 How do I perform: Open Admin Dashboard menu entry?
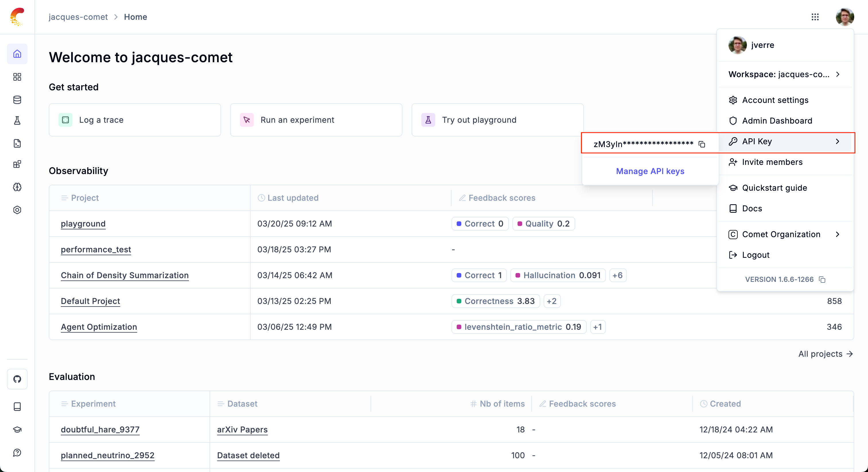click(777, 120)
